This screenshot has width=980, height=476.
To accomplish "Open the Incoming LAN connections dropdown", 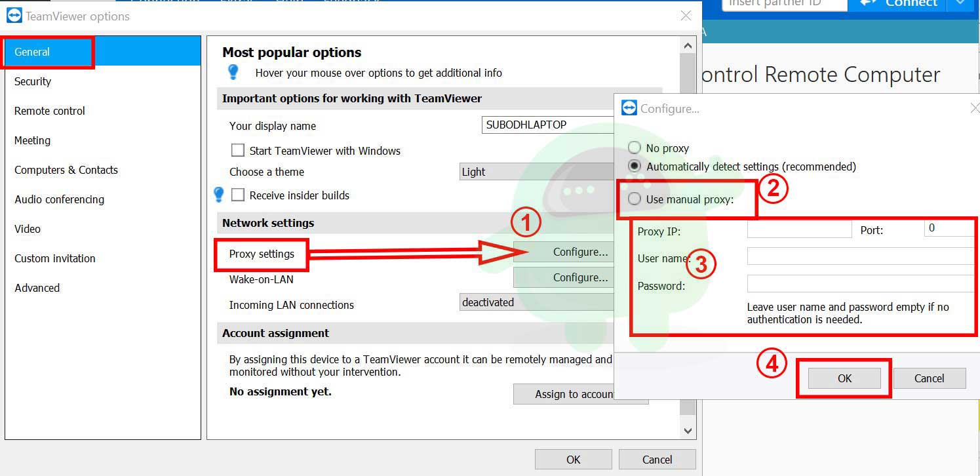I will 537,302.
